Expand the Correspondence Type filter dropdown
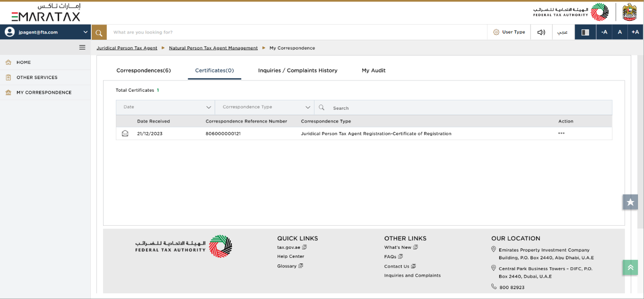The image size is (644, 299). click(264, 107)
